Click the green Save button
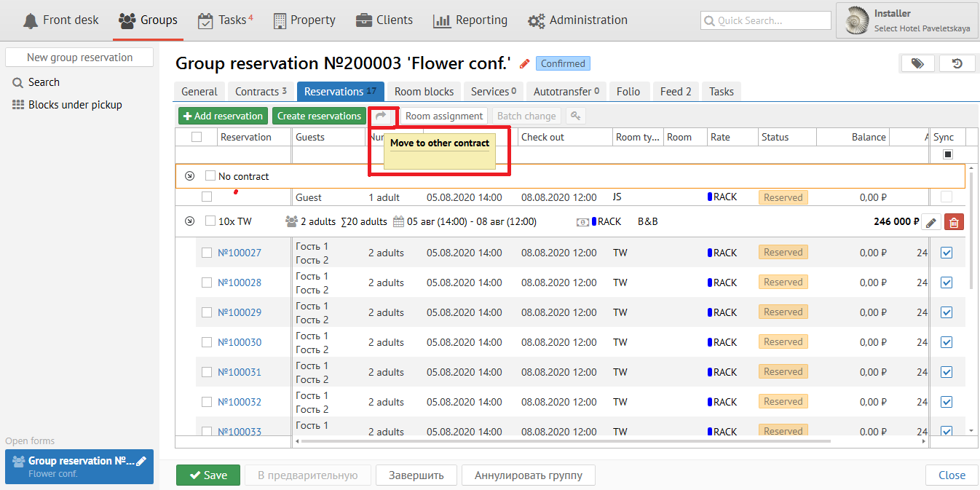 (208, 475)
